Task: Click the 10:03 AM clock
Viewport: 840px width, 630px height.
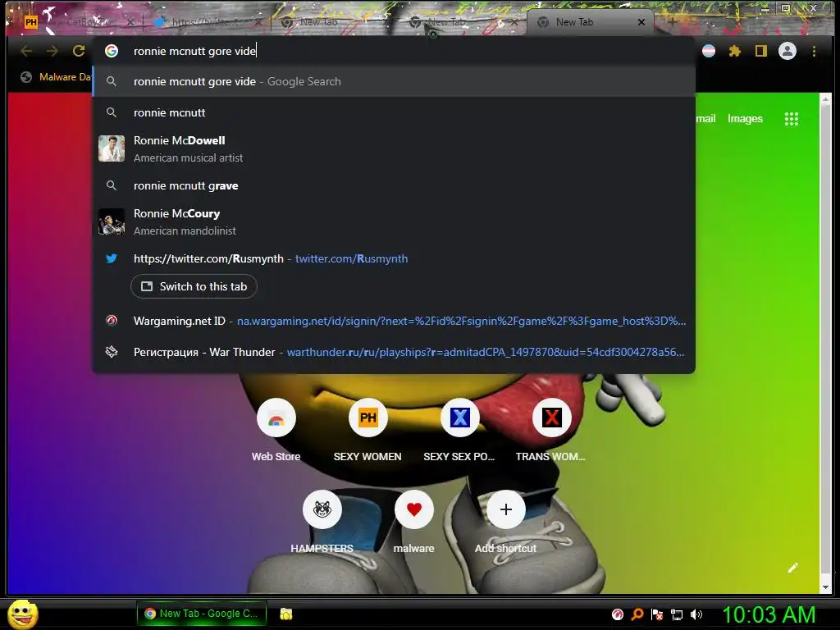Action: (769, 614)
